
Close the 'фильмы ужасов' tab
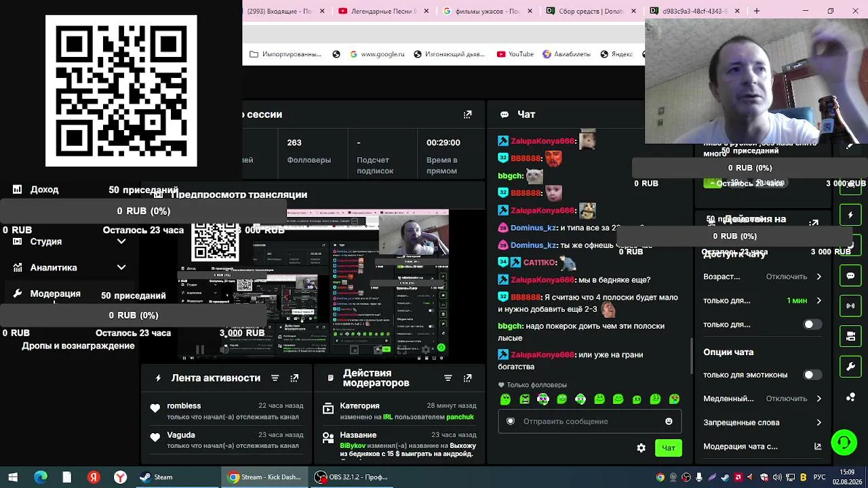click(x=530, y=11)
